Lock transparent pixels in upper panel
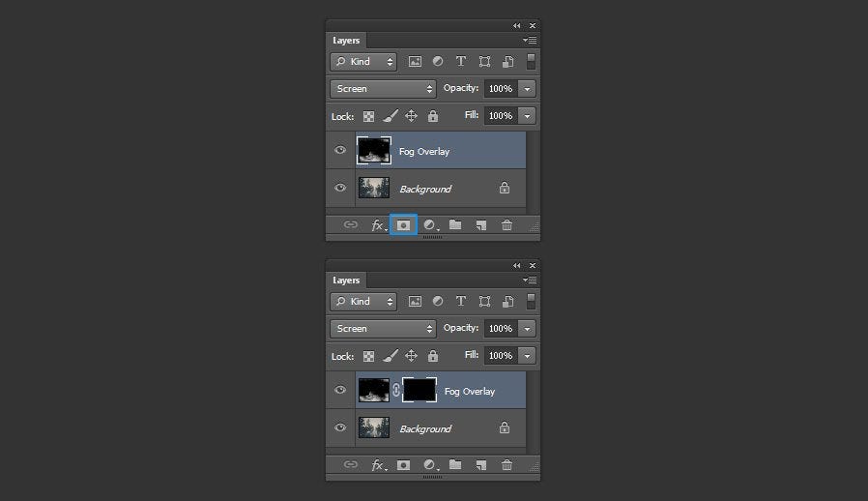Viewport: 868px width, 501px height. point(368,116)
